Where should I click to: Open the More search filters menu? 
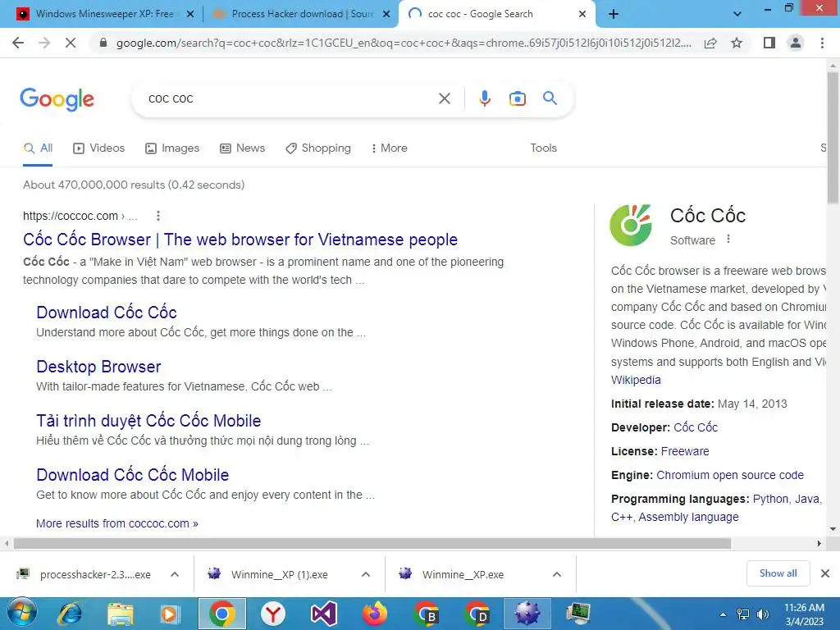[390, 148]
